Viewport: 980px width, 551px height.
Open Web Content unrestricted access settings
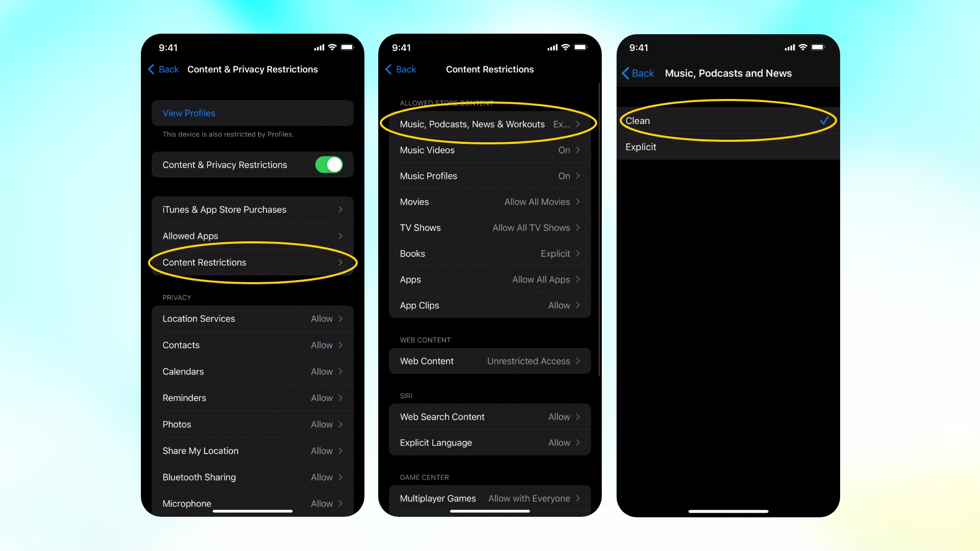click(x=490, y=361)
